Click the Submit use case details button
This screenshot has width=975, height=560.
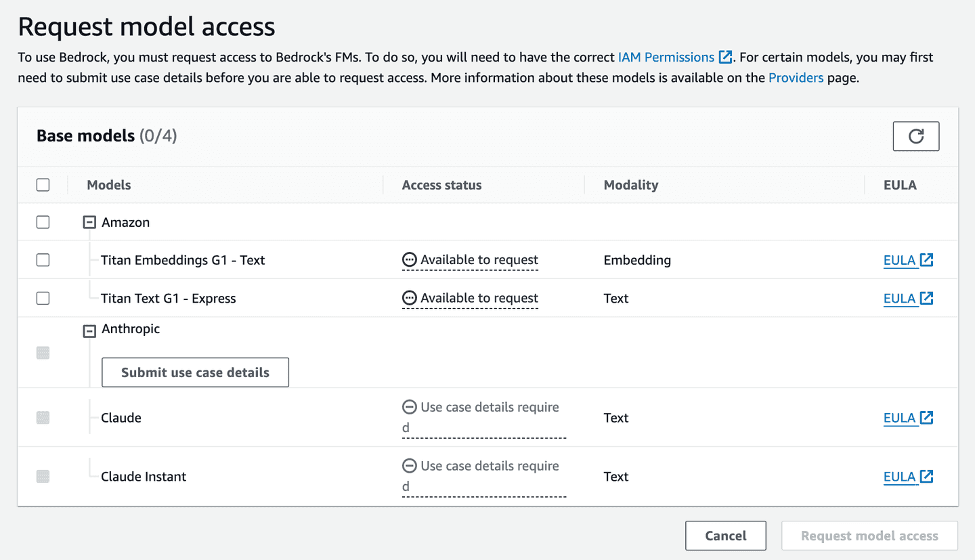(x=195, y=372)
